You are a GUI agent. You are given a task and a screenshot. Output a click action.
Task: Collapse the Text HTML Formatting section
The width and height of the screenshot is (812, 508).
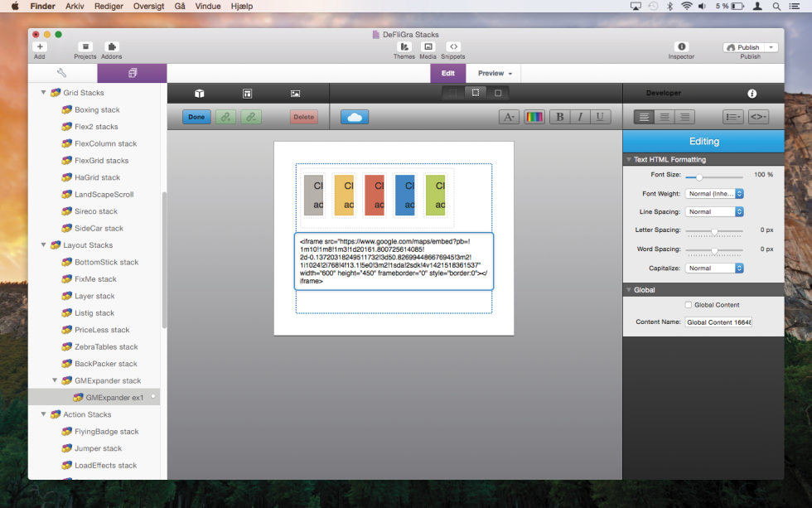click(x=629, y=159)
